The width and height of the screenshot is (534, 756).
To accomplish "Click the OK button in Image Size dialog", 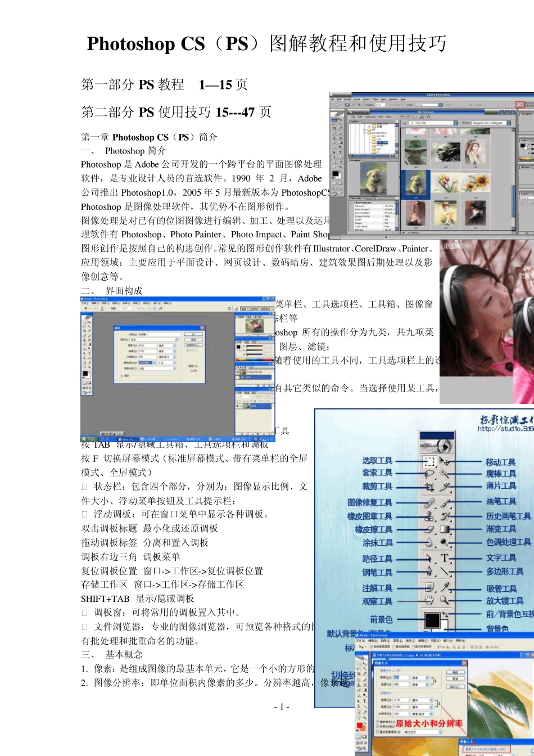I will tap(455, 672).
